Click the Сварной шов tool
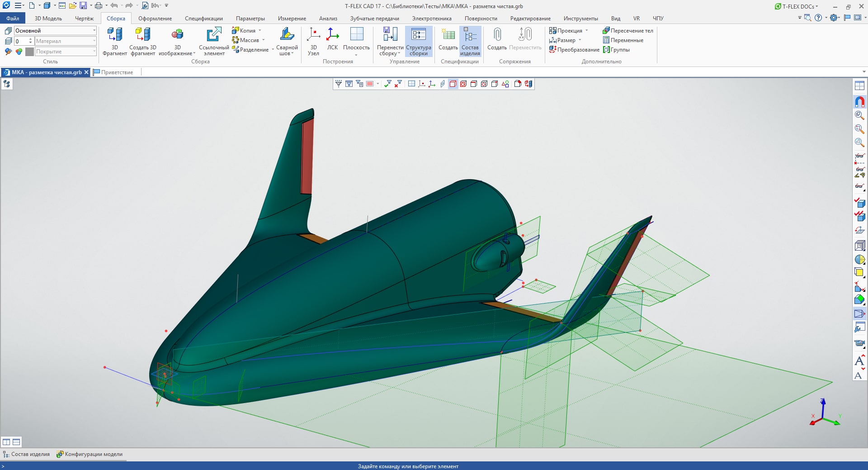 [x=287, y=41]
